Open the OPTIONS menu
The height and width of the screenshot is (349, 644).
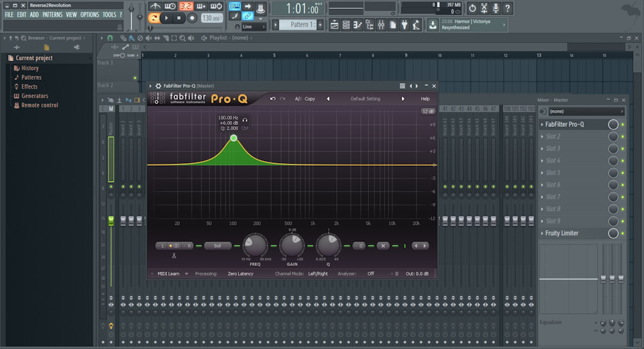89,14
